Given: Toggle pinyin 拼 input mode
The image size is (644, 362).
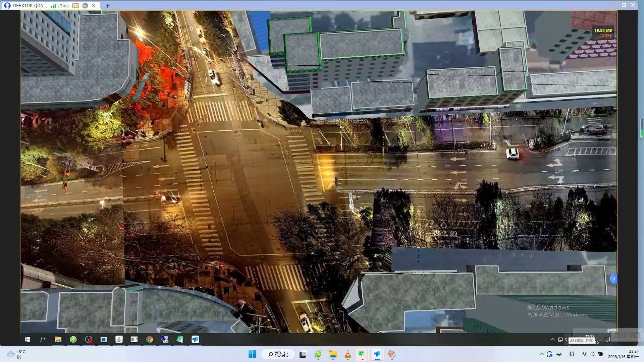Looking at the screenshot, I should [572, 354].
